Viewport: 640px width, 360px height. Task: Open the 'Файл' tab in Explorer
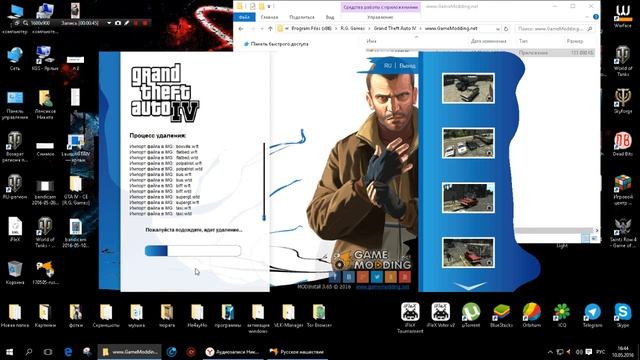point(244,17)
